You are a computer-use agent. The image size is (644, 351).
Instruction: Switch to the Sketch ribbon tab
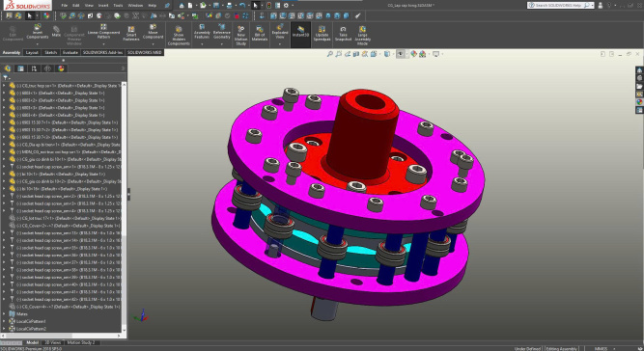coord(50,52)
